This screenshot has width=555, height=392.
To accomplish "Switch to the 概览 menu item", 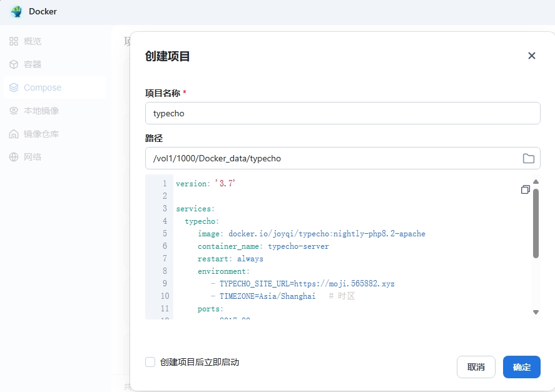I will point(33,41).
